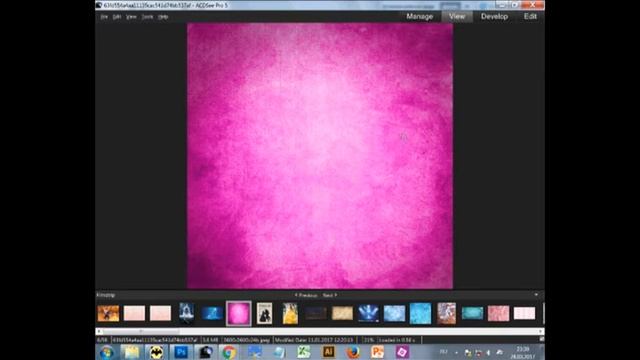The image size is (640, 360).
Task: Select the orange thumbnail in filmstrip
Action: (x=108, y=313)
